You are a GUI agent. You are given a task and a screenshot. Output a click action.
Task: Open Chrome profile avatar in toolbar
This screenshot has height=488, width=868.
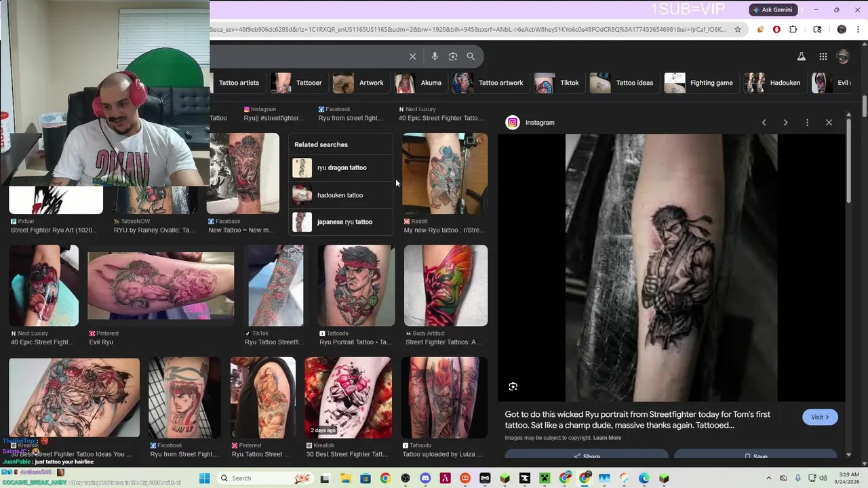tap(842, 29)
